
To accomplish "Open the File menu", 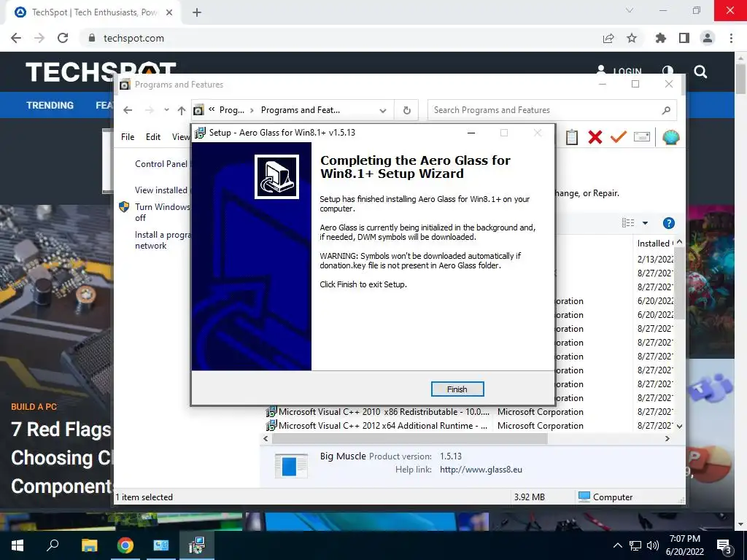I will (x=128, y=137).
